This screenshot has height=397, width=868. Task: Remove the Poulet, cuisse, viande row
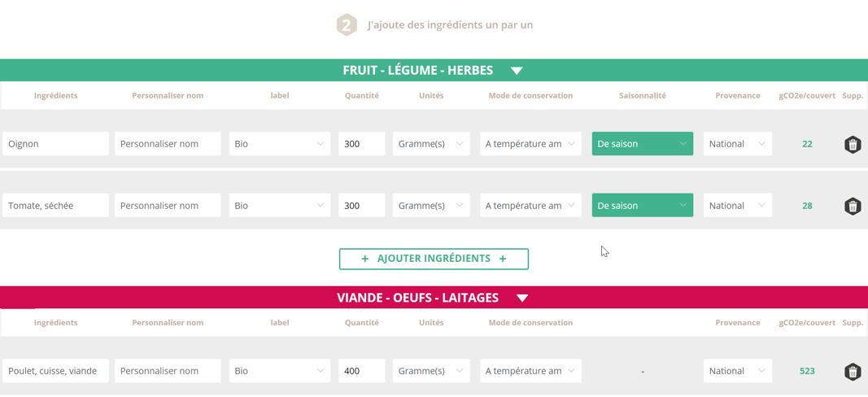[x=852, y=372]
